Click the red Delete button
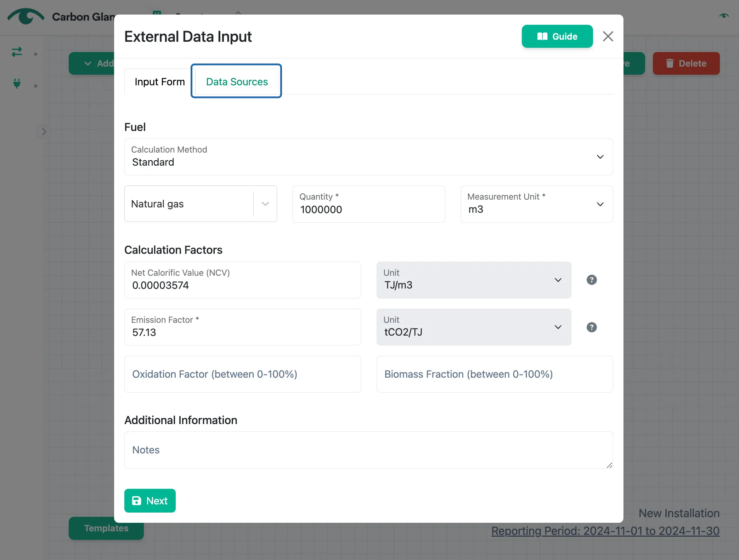 686,63
